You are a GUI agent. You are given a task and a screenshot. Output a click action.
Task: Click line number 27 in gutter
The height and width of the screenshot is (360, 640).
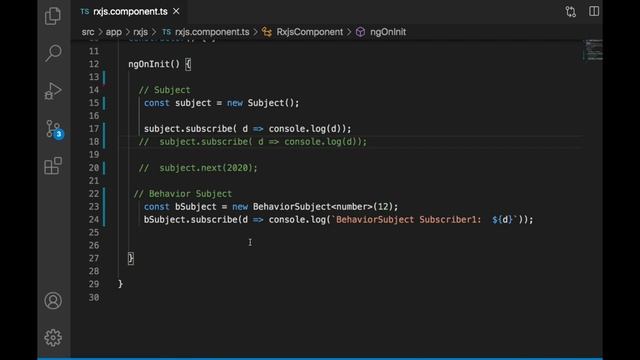[x=94, y=258]
